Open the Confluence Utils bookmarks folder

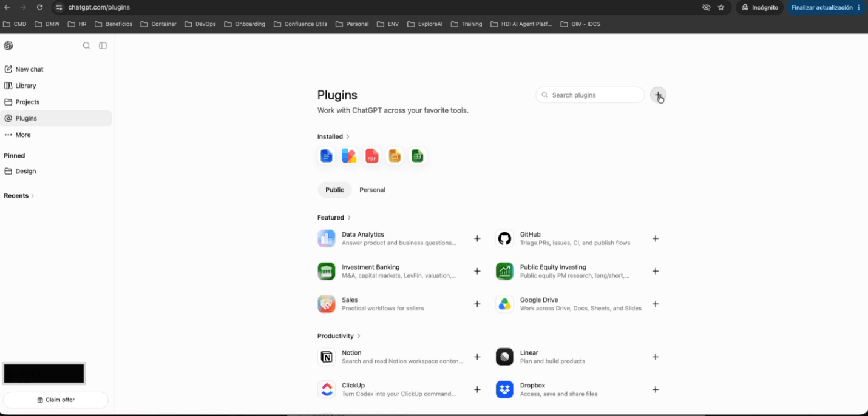click(300, 24)
